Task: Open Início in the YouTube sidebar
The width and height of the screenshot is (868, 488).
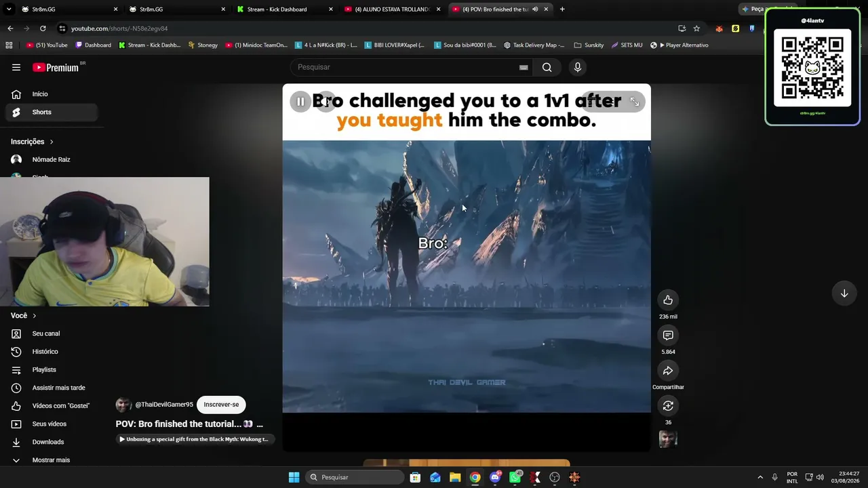Action: coord(52,94)
